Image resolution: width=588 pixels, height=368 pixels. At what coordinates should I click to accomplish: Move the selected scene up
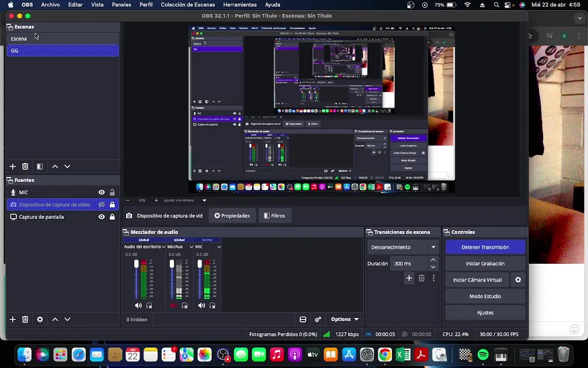[x=55, y=166]
